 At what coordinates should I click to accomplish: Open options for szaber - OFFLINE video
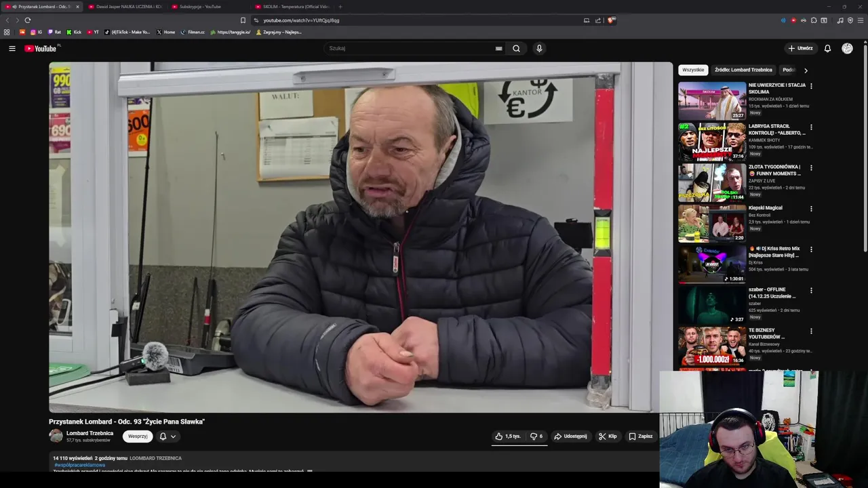811,290
